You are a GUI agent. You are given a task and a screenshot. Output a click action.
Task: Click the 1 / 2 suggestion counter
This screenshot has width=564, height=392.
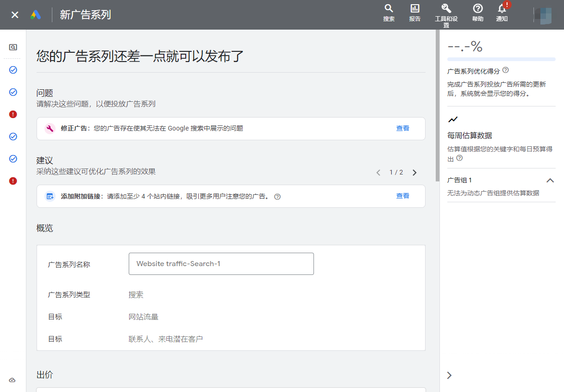(x=396, y=173)
